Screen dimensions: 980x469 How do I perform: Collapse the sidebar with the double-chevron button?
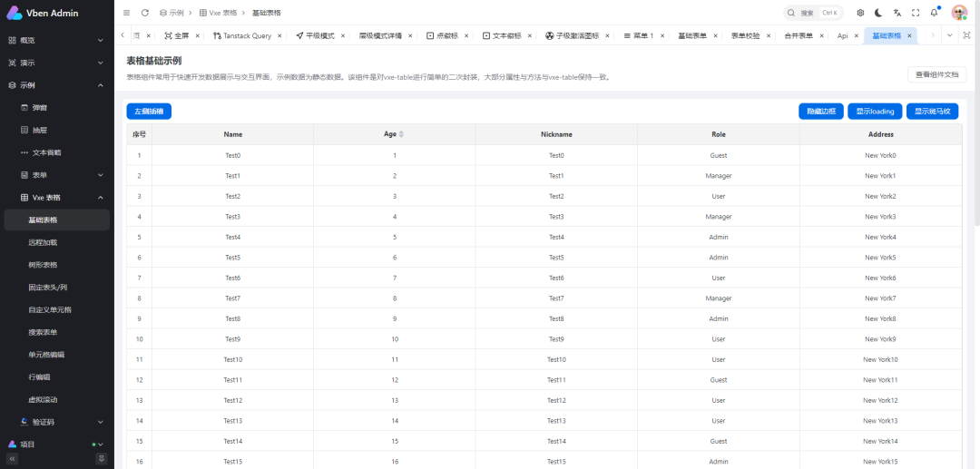click(x=12, y=459)
